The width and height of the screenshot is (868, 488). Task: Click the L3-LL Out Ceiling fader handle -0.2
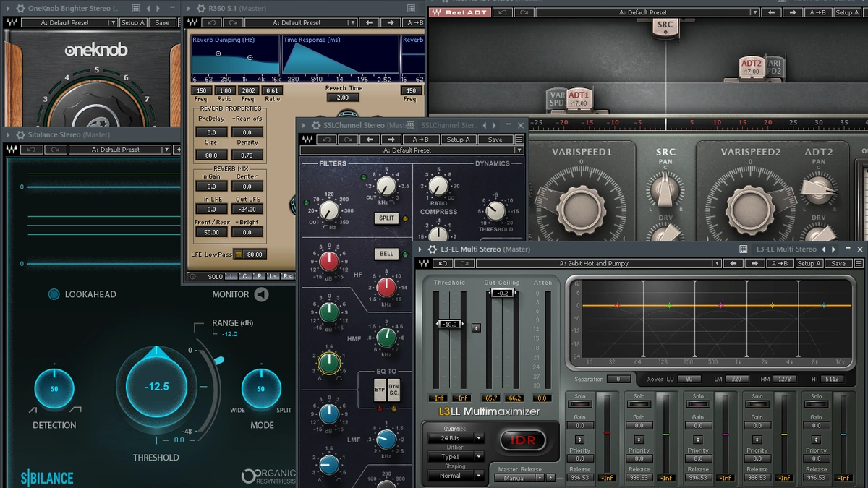(x=503, y=293)
